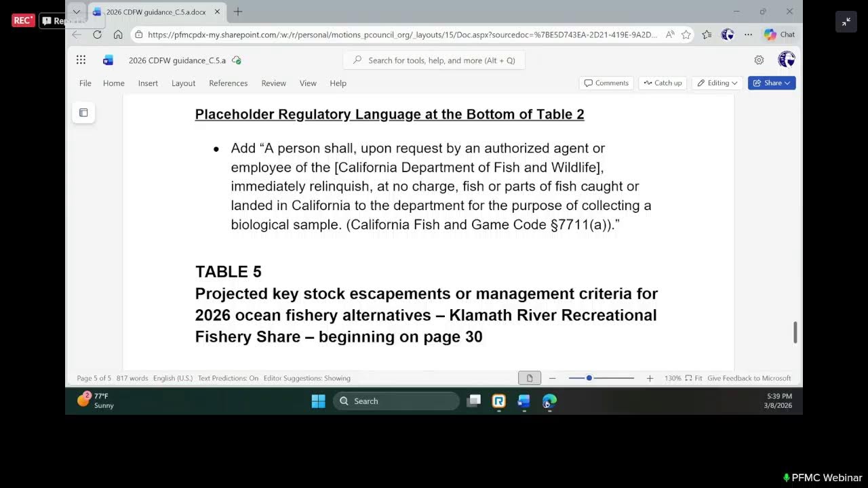Go back in browser history
868x488 pixels.
click(77, 34)
